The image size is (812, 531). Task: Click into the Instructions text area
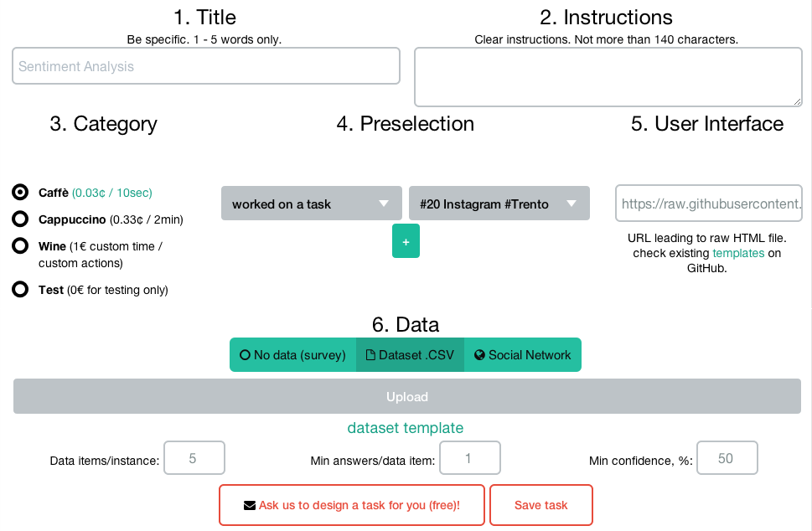608,77
